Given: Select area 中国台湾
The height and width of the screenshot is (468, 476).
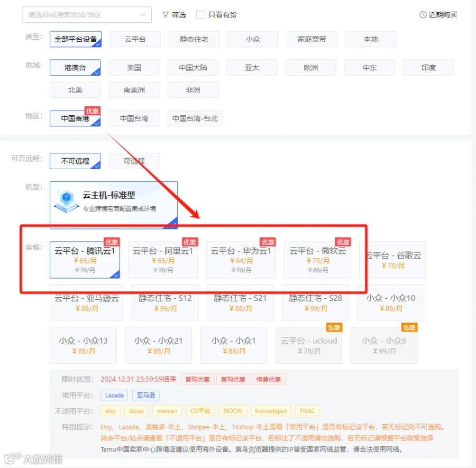Looking at the screenshot, I should pyautogui.click(x=134, y=118).
